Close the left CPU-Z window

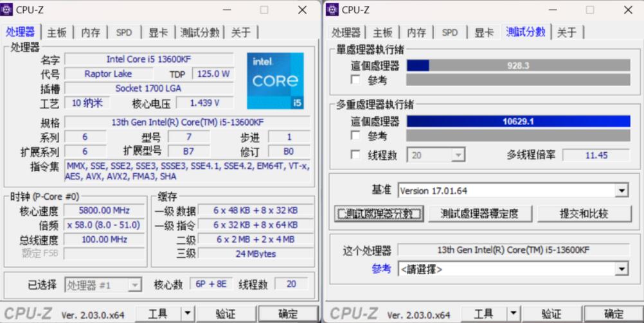point(302,10)
